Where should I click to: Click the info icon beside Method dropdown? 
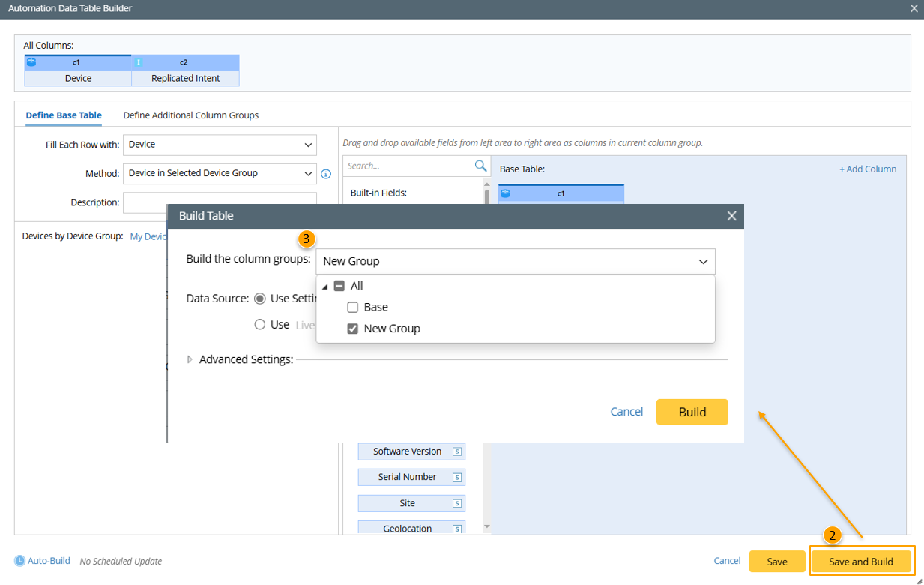click(326, 174)
